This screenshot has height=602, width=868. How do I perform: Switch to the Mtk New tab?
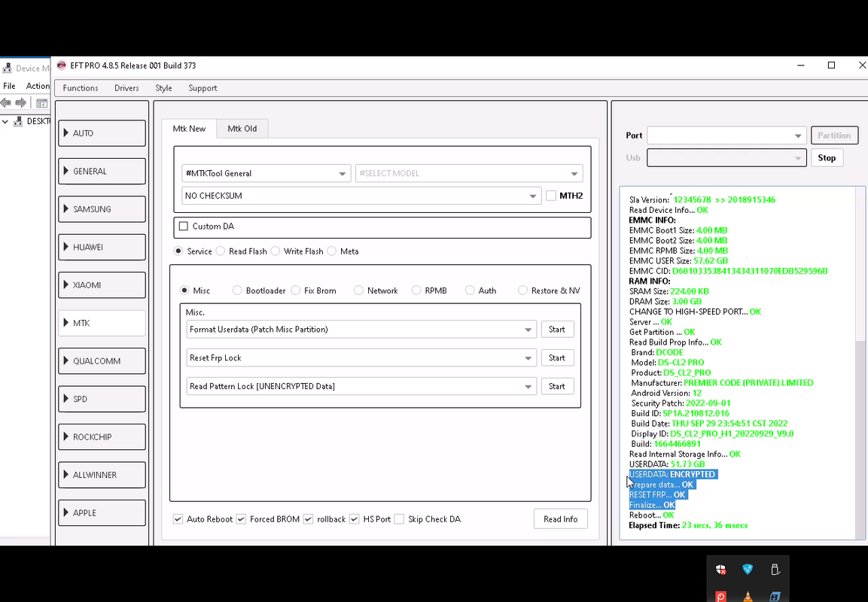click(189, 129)
